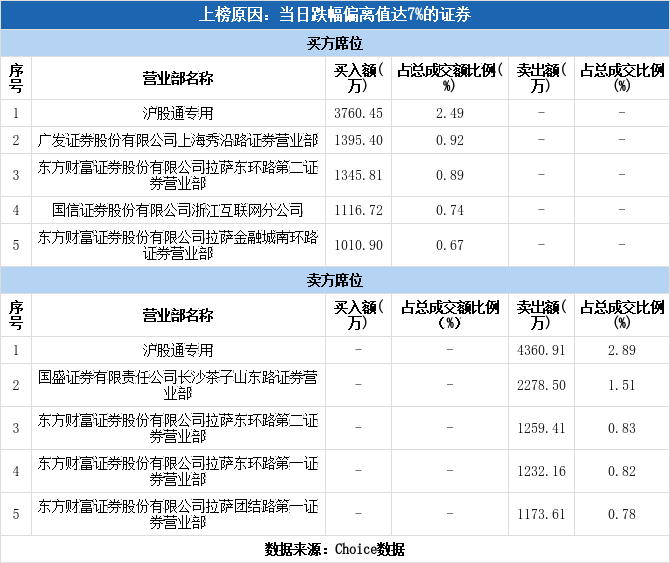The height and width of the screenshot is (563, 670).
Task: Click buy-side 占总成交额比例(%) column header
Action: click(450, 78)
